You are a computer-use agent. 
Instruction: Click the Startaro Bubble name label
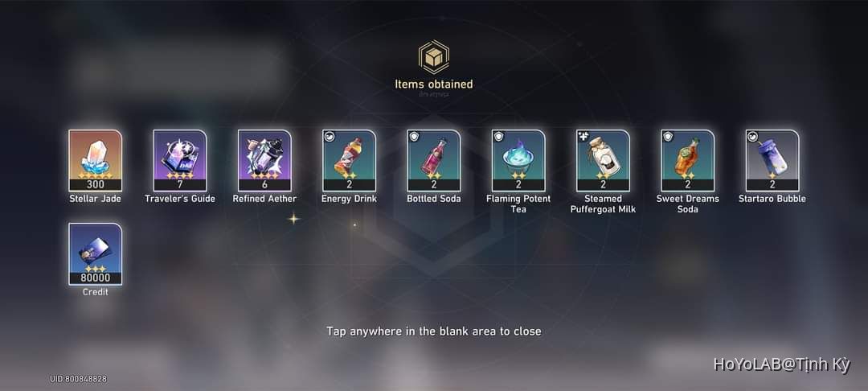772,198
